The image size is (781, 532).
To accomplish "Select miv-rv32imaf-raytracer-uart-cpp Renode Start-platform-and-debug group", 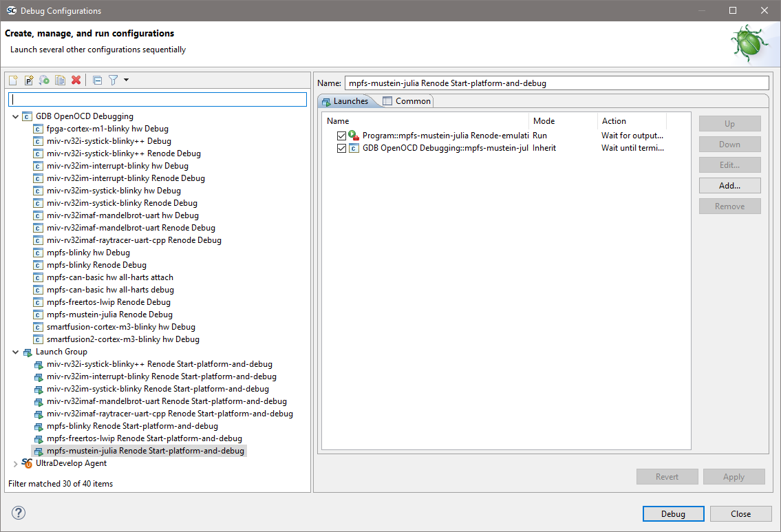I will [170, 414].
